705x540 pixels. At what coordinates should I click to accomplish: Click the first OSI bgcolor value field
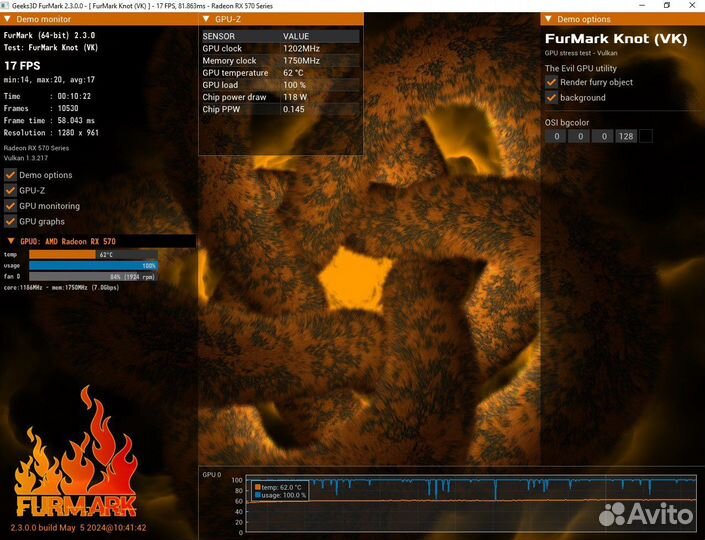(x=555, y=136)
